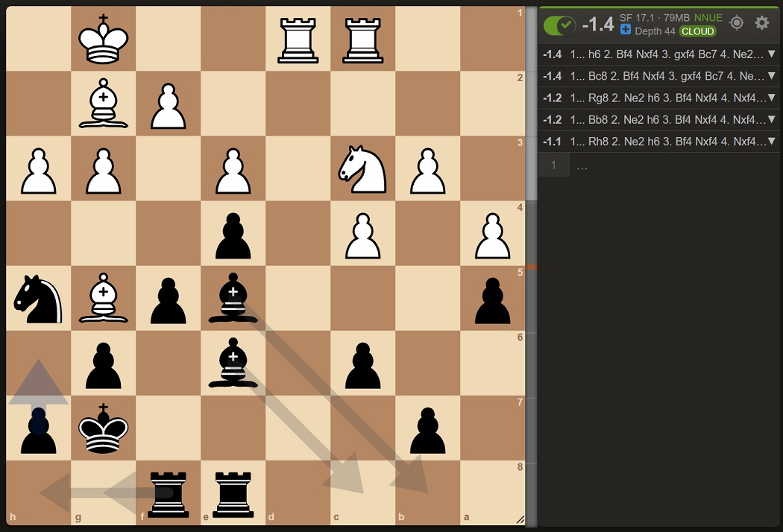Select the black pawn on a5
The width and height of the screenshot is (783, 532).
[x=493, y=301]
